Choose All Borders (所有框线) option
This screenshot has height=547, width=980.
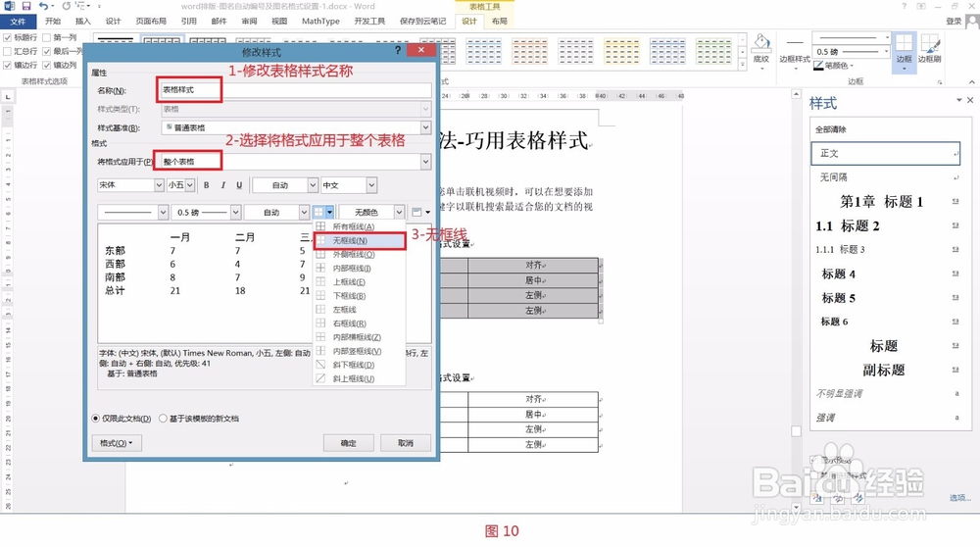tap(360, 226)
